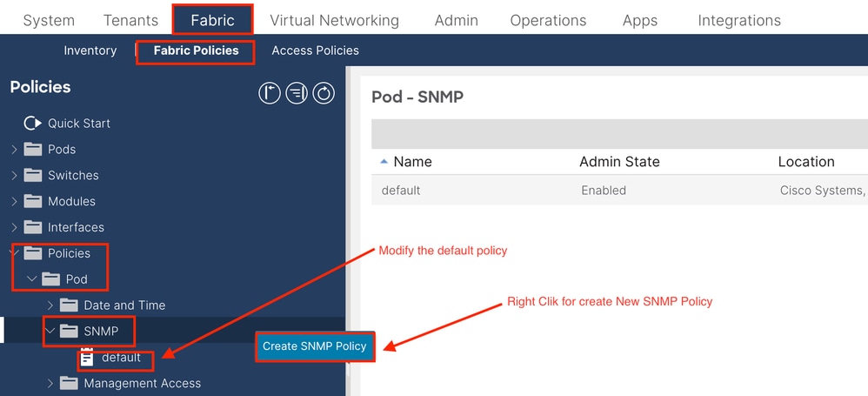868x396 pixels.
Task: Open the Tenants top menu
Action: (x=130, y=21)
